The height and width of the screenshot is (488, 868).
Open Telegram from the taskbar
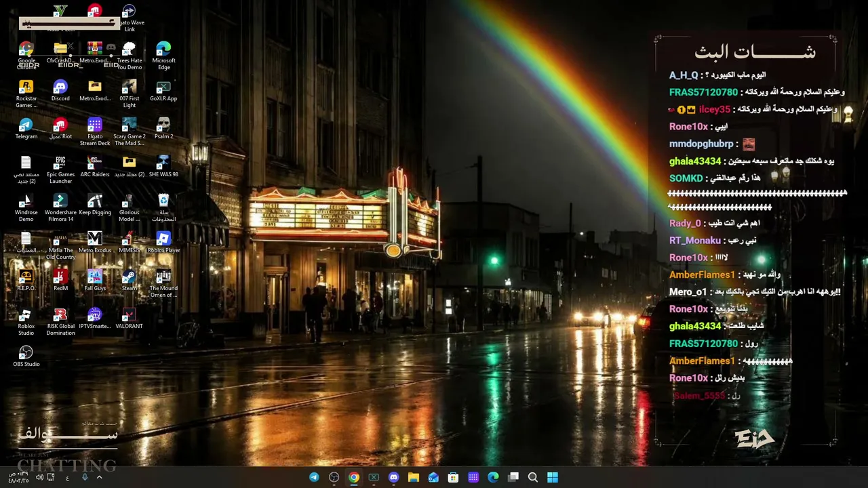tap(314, 477)
